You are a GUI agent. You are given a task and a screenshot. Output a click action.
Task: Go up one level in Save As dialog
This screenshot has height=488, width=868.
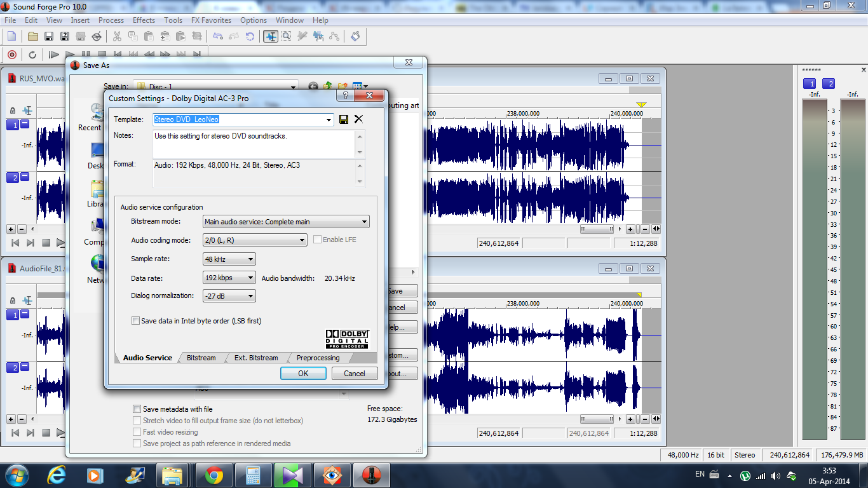[x=329, y=86]
